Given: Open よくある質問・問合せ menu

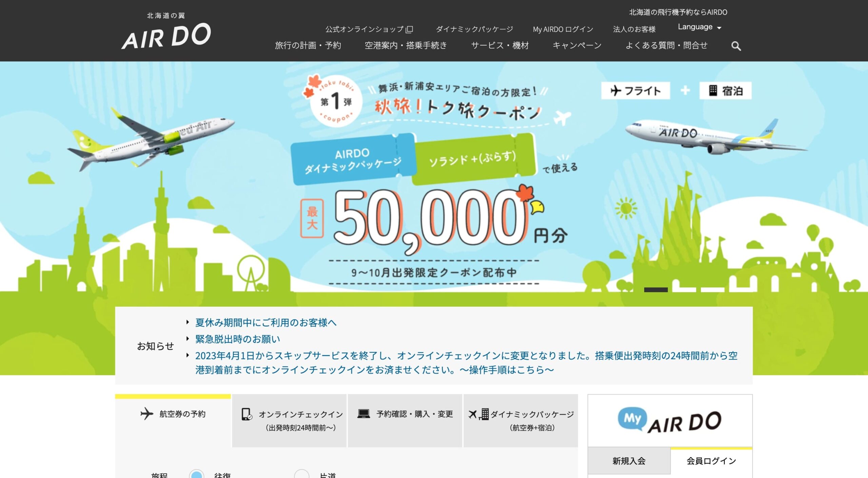Looking at the screenshot, I should [x=666, y=45].
